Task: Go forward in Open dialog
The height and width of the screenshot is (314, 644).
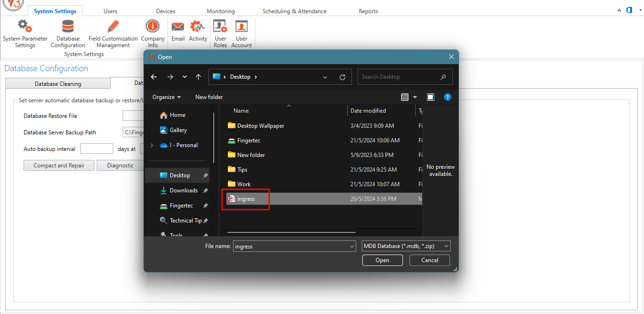Action: coord(170,77)
